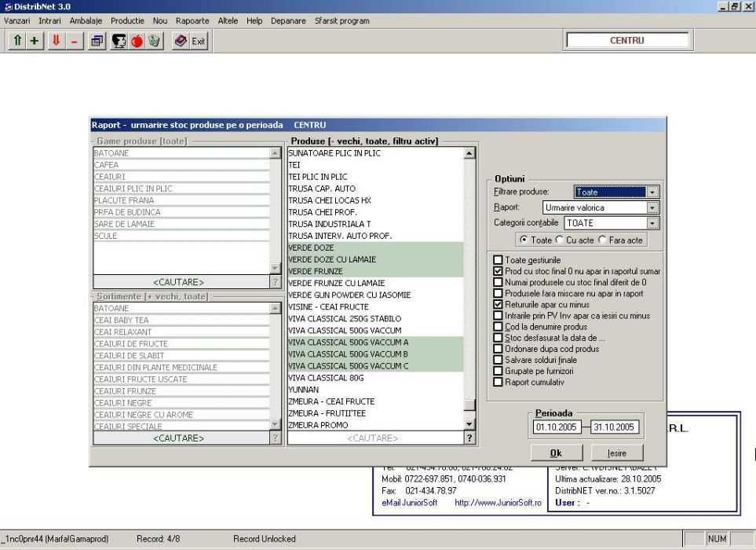Uncheck Retururile apar cu minus
The image size is (756, 550).
pyautogui.click(x=498, y=304)
